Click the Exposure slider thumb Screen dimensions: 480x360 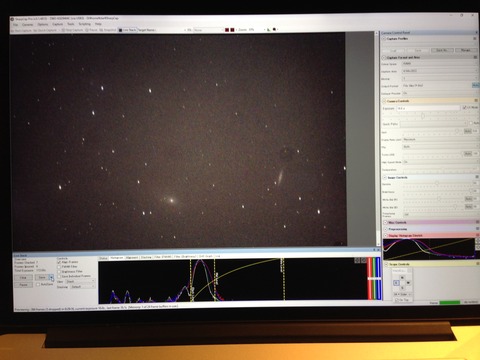423,116
